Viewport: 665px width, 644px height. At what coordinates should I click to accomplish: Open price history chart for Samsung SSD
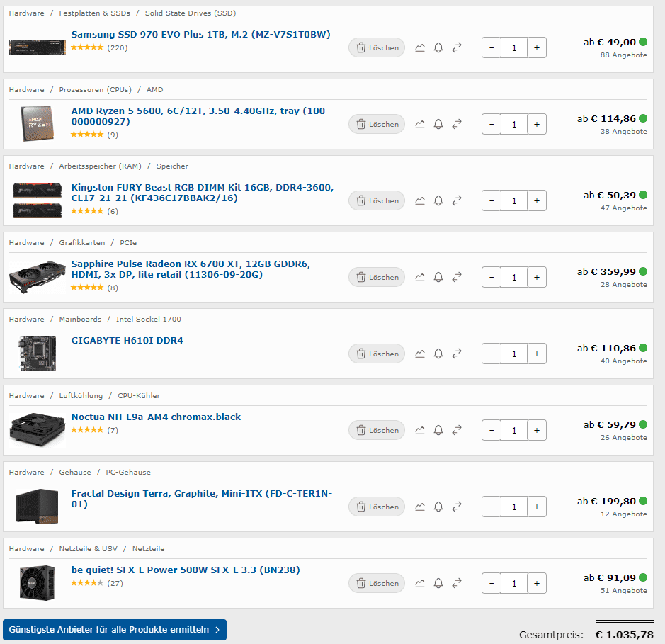(420, 47)
